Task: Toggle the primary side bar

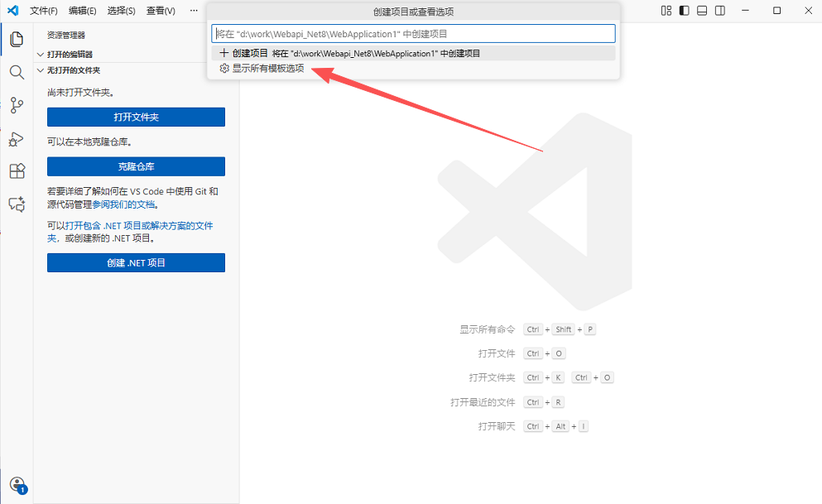Action: tap(684, 11)
